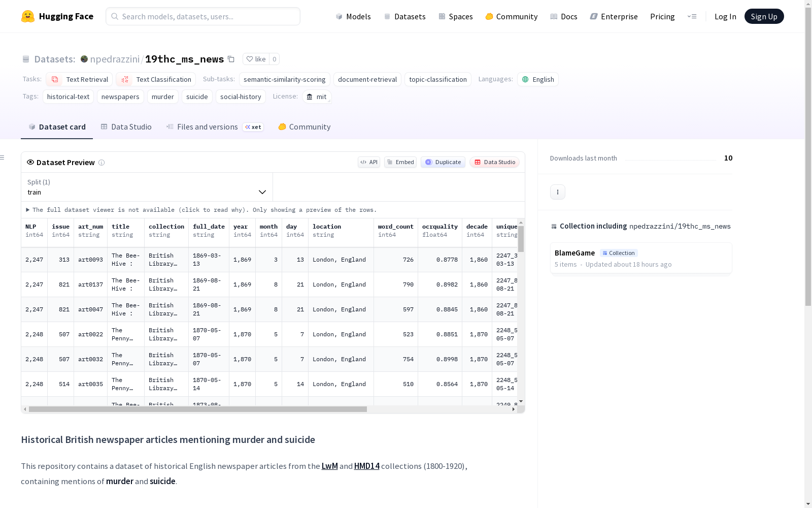This screenshot has height=508, width=812.
Task: Open the more navigation menu icon
Action: 692,16
